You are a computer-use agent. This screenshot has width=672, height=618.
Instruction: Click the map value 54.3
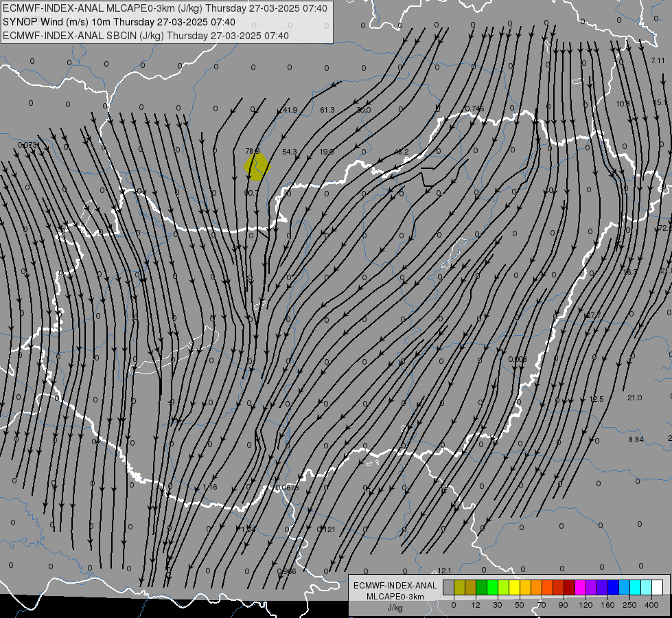point(290,152)
